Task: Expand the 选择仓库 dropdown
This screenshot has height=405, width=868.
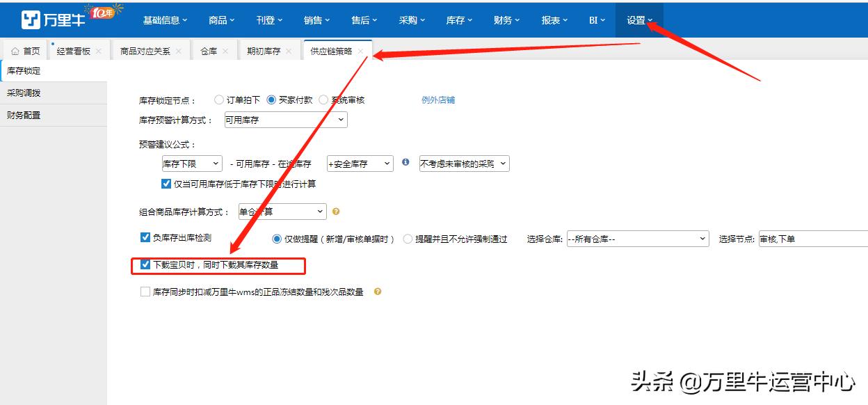Action: click(x=636, y=238)
